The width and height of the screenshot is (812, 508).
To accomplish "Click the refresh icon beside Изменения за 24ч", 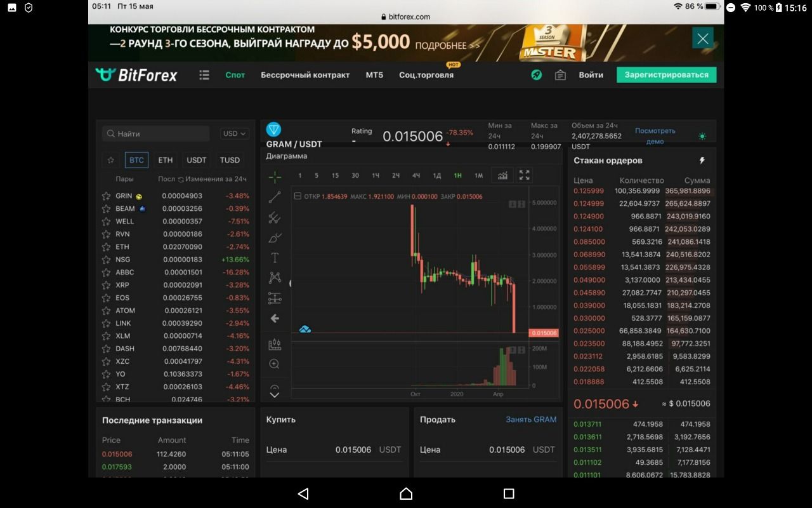I will pyautogui.click(x=181, y=180).
